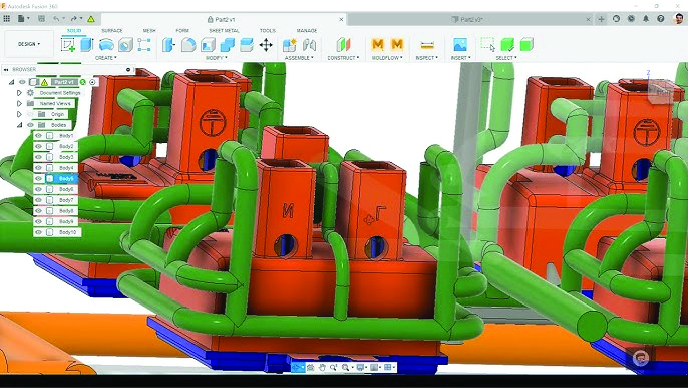Collapse the Part2 v1 root node

(x=11, y=82)
